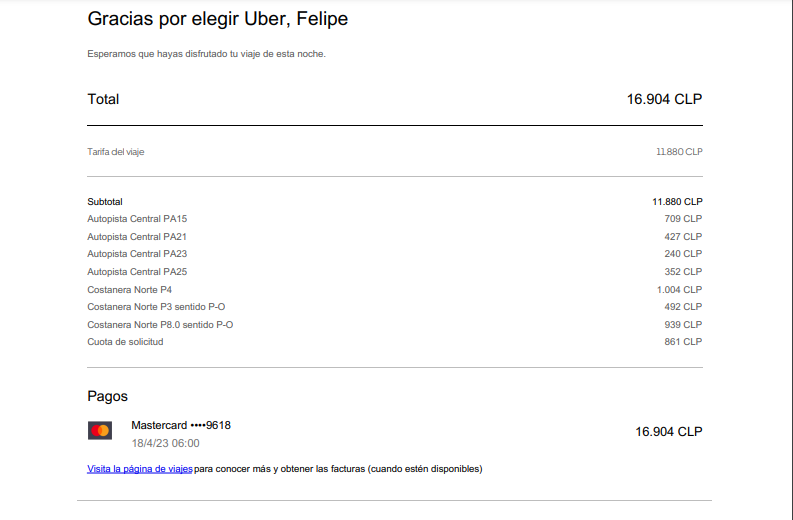Viewport: 793px width, 520px height.
Task: Select the "Autopista Central PA23" toll entry
Action: 137,254
